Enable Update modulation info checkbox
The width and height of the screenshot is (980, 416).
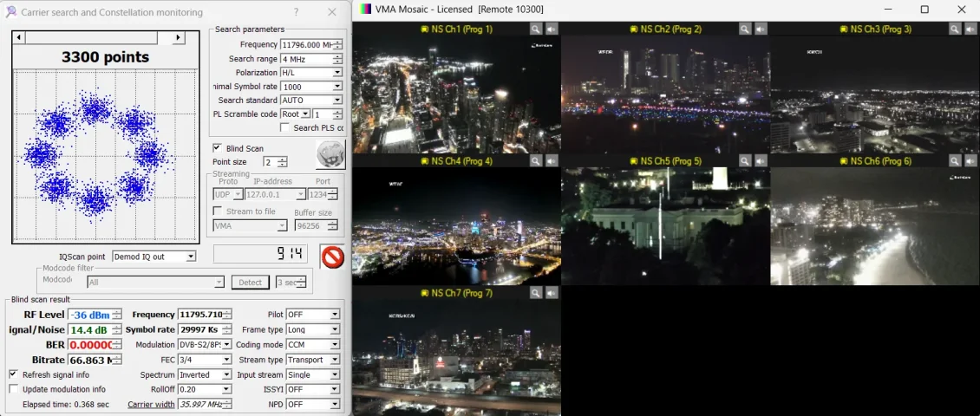[13, 389]
